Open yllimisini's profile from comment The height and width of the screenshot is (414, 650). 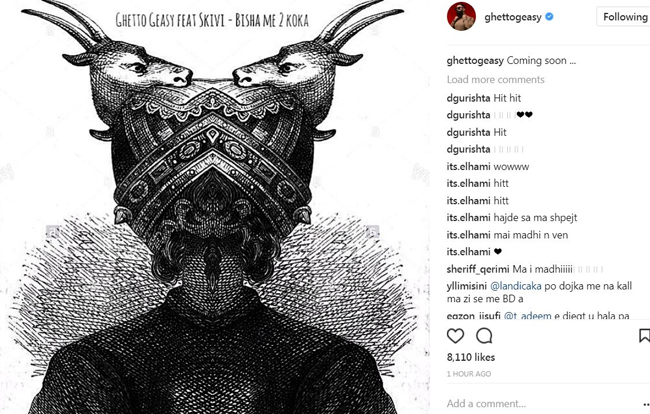coord(467,286)
